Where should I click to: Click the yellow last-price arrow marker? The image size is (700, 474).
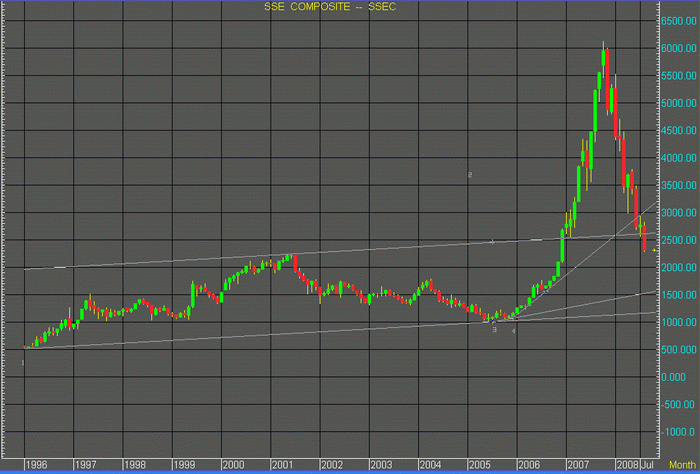pos(654,250)
